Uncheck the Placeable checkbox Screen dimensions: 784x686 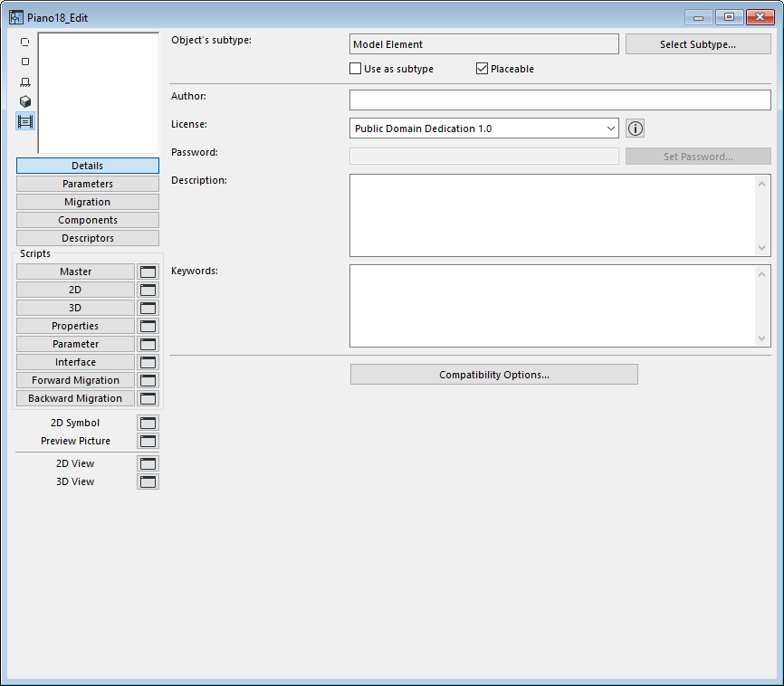(482, 69)
